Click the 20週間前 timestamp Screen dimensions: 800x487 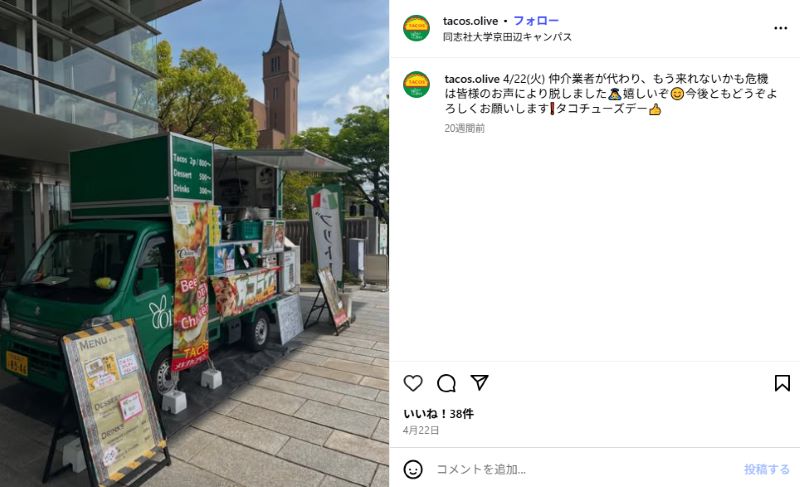464,128
